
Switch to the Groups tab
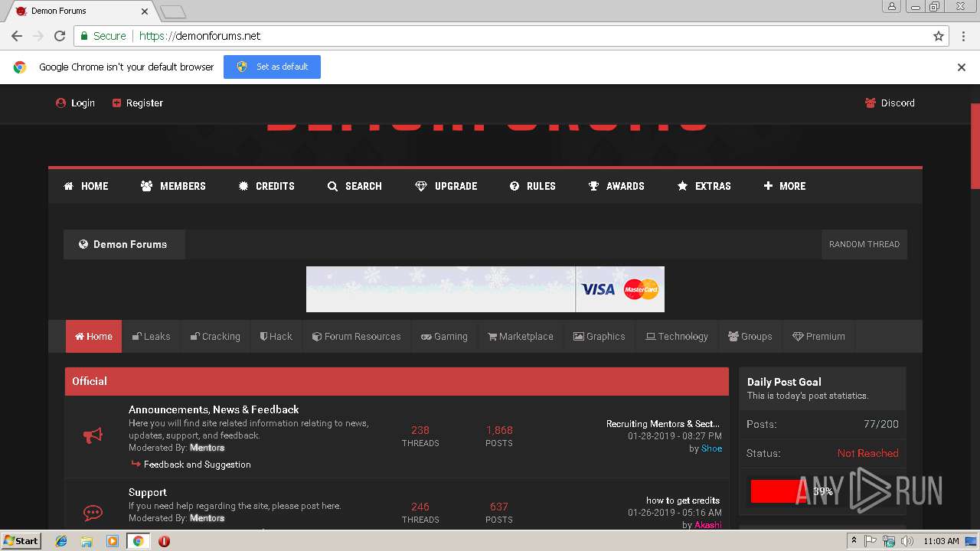point(750,336)
